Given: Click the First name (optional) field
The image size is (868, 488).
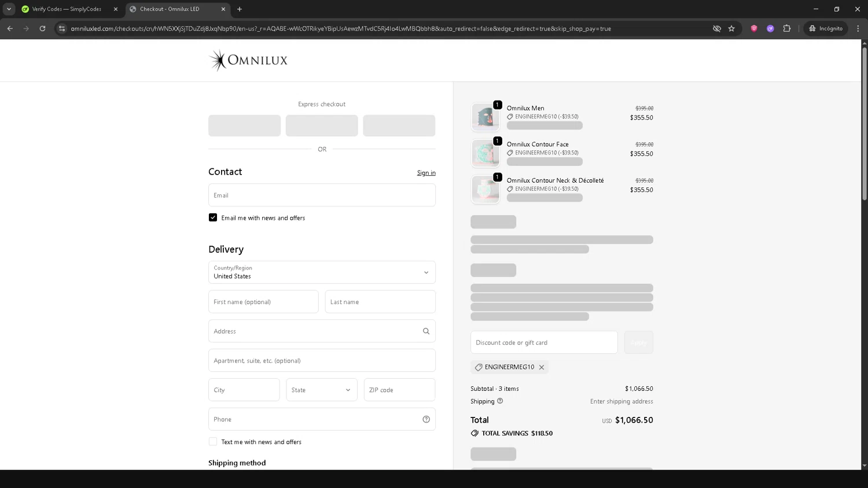Looking at the screenshot, I should click(263, 302).
